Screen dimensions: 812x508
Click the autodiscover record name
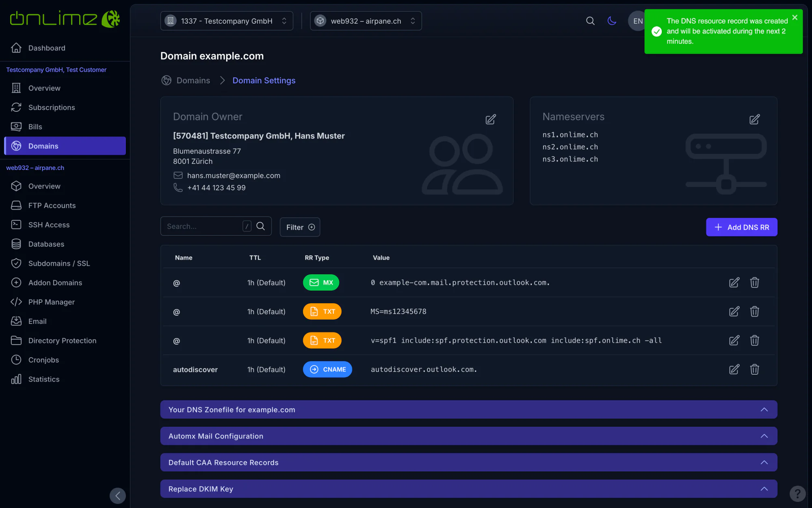coord(195,369)
